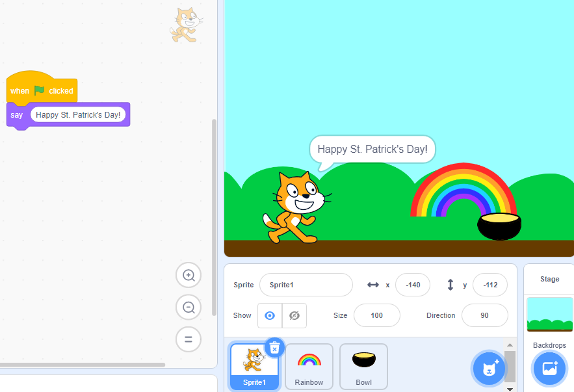
Task: Click the 'when flag clicked' hat block
Action: pyautogui.click(x=42, y=87)
